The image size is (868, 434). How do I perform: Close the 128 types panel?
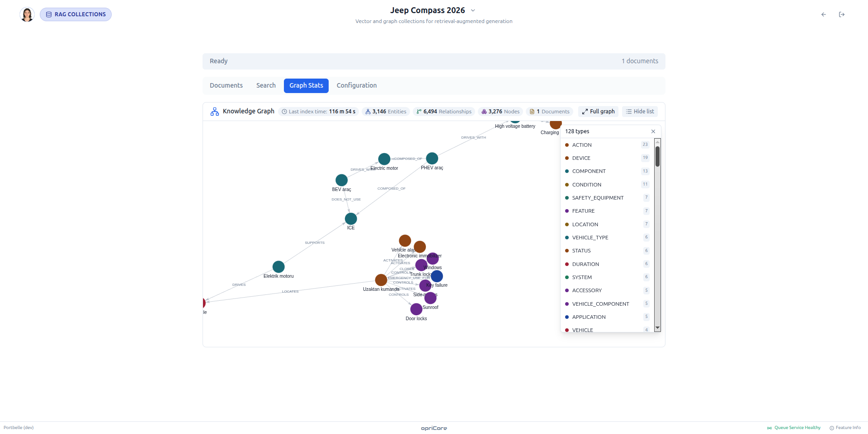653,131
